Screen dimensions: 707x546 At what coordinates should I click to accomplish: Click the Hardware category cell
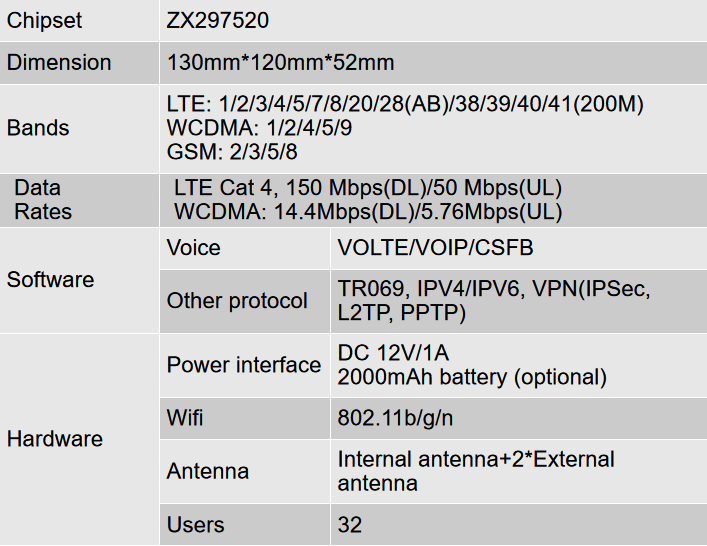(x=79, y=439)
